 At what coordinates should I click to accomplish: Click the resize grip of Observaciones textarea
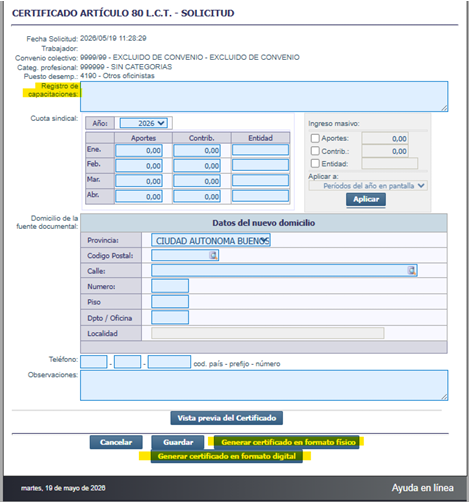pos(444,397)
